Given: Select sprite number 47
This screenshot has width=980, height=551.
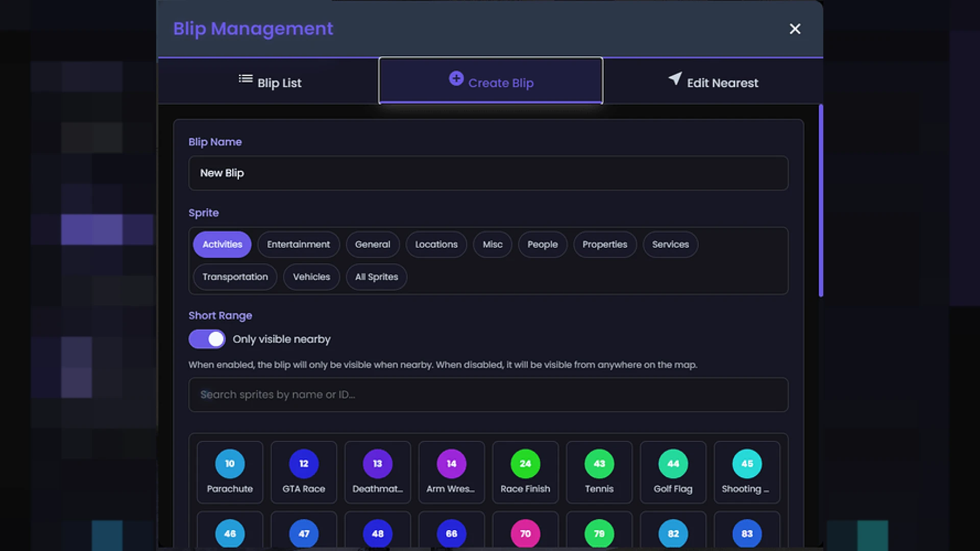Looking at the screenshot, I should pyautogui.click(x=304, y=531).
